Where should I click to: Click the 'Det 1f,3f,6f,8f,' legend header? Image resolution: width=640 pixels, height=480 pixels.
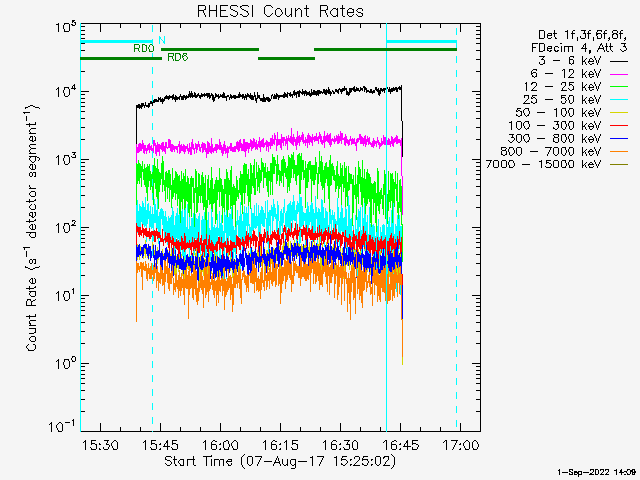[x=582, y=36]
